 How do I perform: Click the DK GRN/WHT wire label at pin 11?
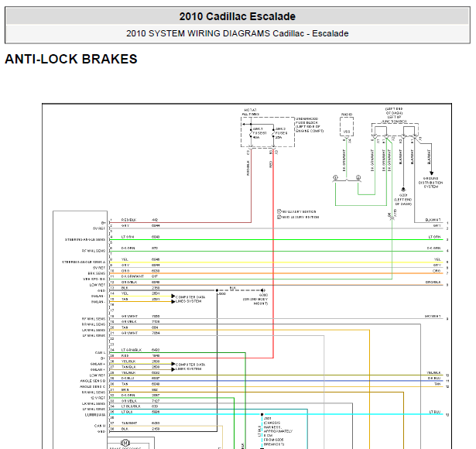pyautogui.click(x=132, y=276)
